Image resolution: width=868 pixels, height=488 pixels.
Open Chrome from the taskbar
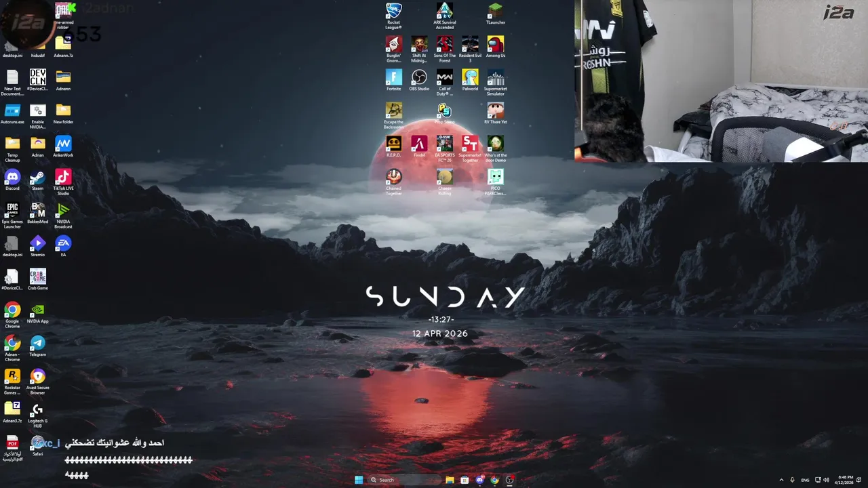point(494,480)
